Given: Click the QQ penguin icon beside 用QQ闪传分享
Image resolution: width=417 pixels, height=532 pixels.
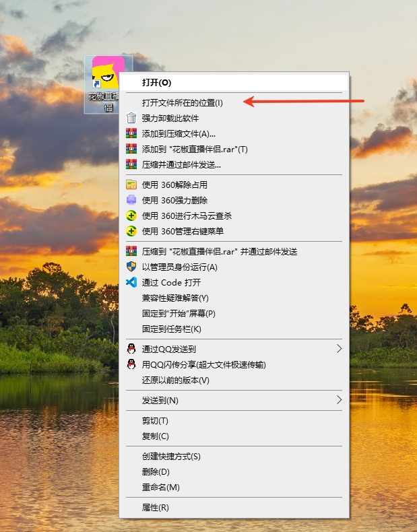Looking at the screenshot, I should coord(131,364).
